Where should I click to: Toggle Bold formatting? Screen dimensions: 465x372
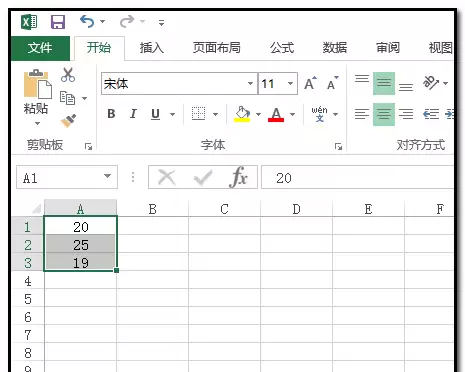click(x=111, y=114)
